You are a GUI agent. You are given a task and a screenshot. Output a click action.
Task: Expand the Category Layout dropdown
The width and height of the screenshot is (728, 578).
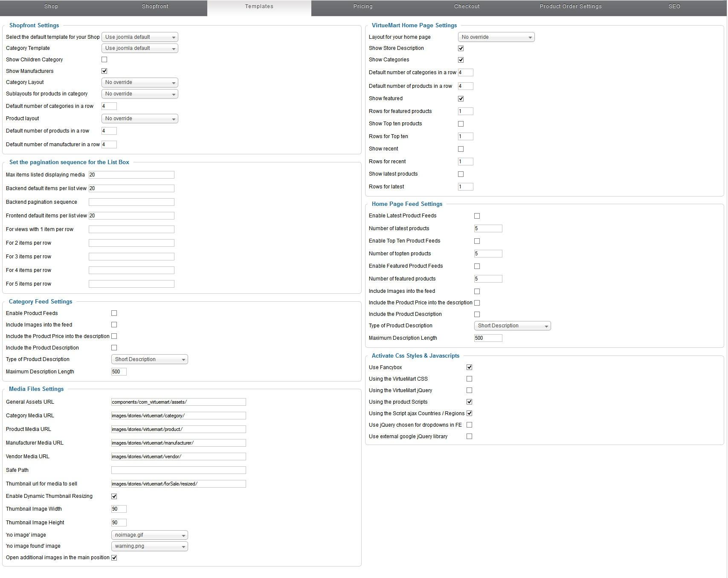pyautogui.click(x=140, y=83)
